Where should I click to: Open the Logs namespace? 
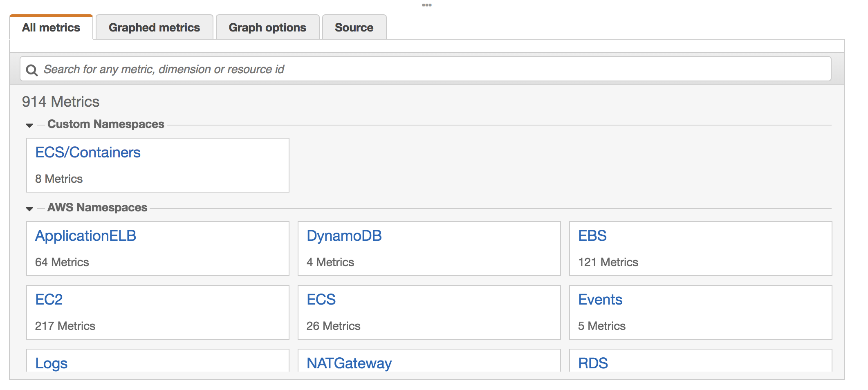[x=51, y=363]
